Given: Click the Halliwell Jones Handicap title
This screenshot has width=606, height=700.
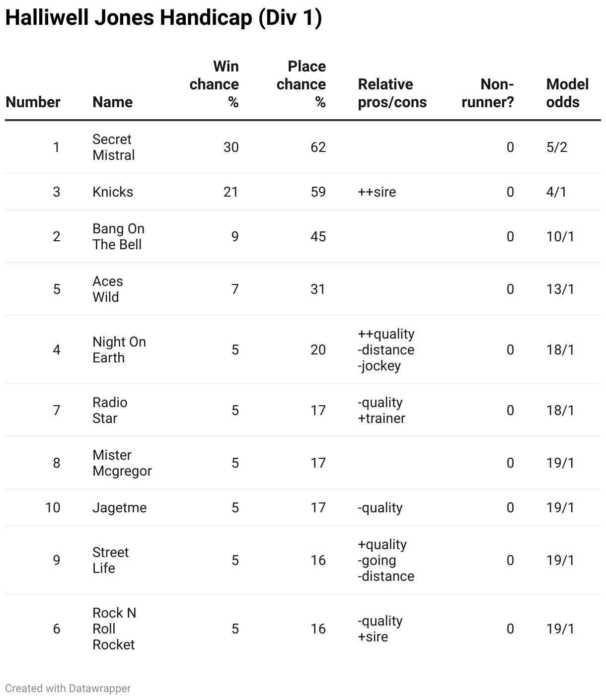Looking at the screenshot, I should [163, 18].
